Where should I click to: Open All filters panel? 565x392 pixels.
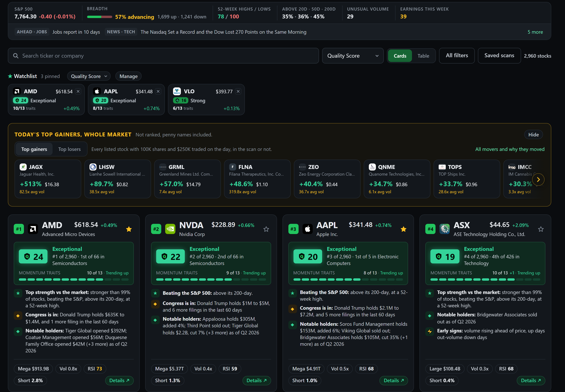click(x=457, y=55)
